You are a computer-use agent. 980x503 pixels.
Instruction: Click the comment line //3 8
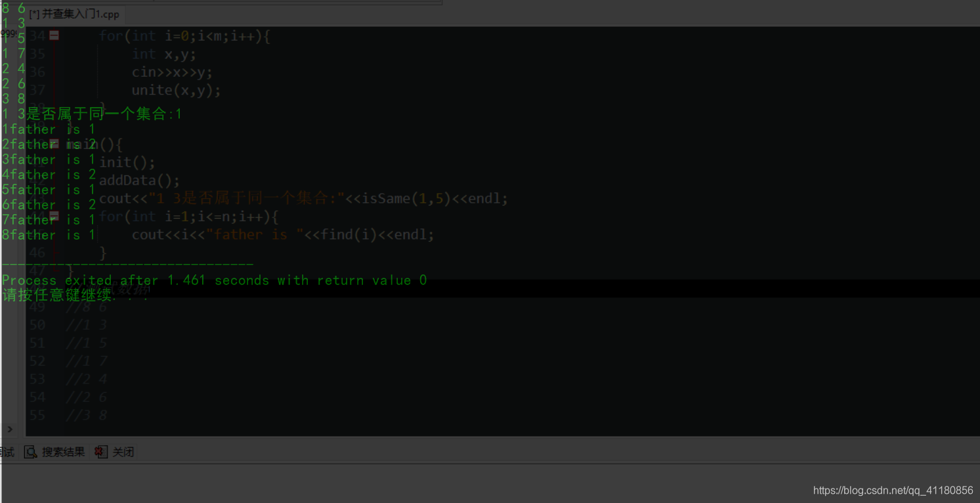coord(86,415)
